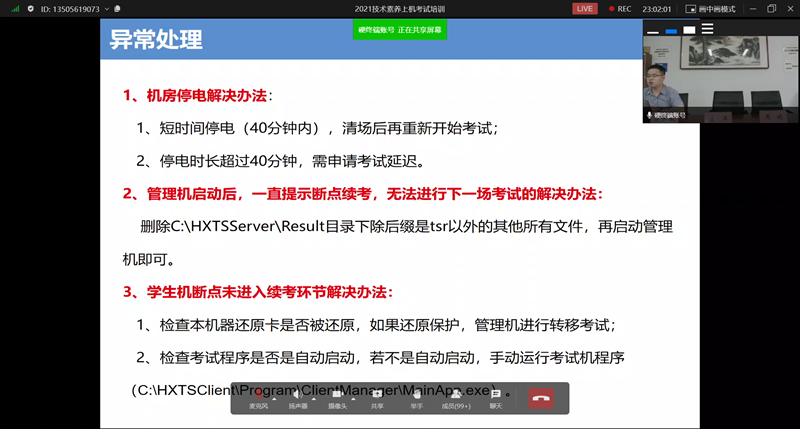
Task: Expand the meeting ID info dropdown
Action: click(106, 8)
